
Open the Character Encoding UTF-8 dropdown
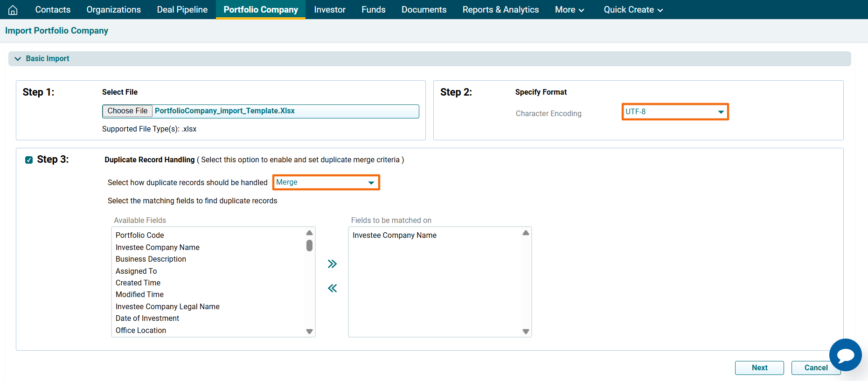675,112
